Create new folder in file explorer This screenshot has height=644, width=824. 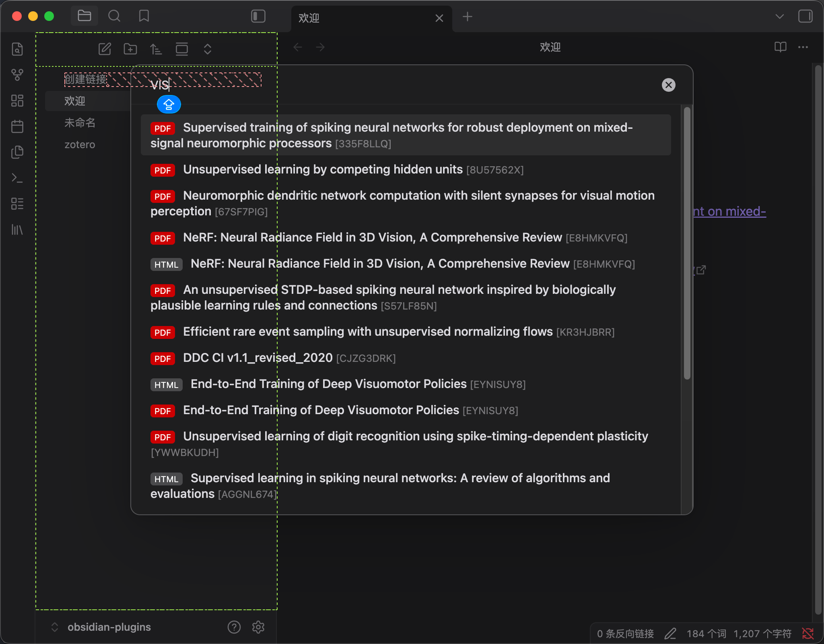130,49
